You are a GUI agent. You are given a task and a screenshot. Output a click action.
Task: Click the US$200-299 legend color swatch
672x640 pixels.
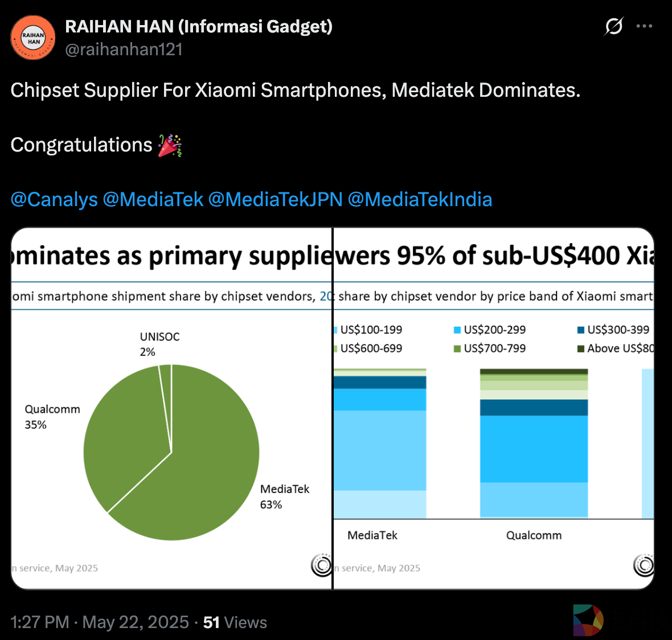click(x=457, y=330)
